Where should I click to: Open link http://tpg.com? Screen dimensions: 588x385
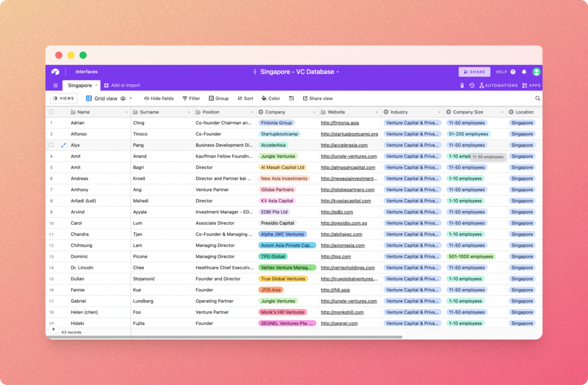(x=336, y=256)
